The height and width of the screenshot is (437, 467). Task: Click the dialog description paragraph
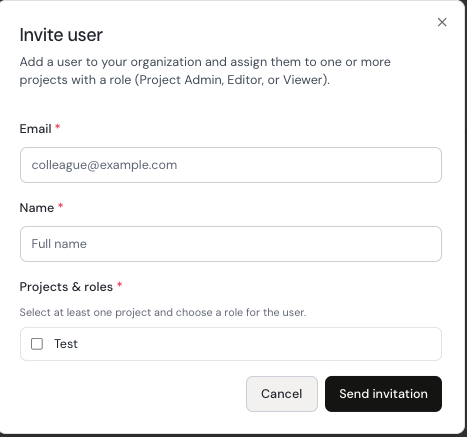coord(205,71)
